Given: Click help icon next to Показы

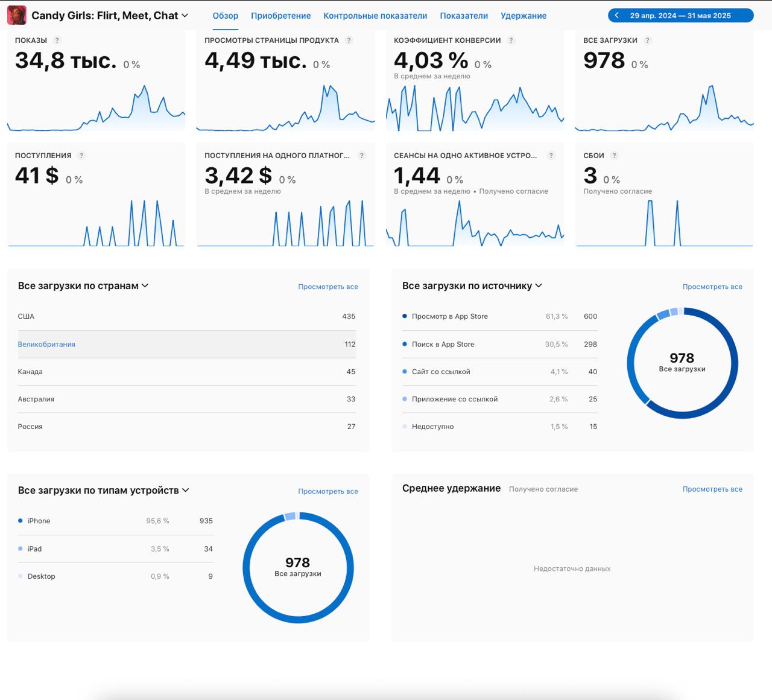Looking at the screenshot, I should [57, 40].
